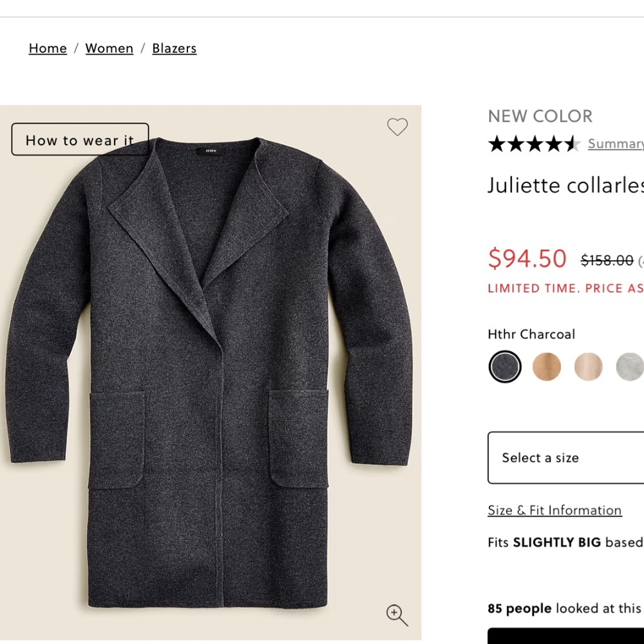Image resolution: width=644 pixels, height=644 pixels.
Task: Click the first star in the rating
Action: pyautogui.click(x=497, y=145)
